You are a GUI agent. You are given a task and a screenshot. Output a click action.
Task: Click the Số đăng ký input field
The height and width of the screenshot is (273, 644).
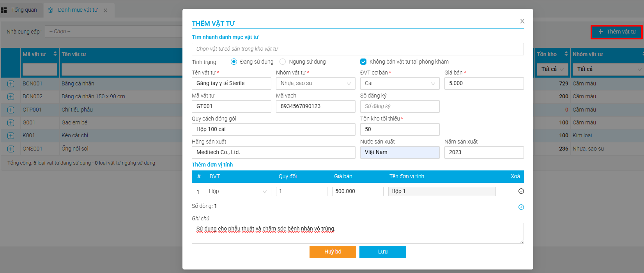click(400, 106)
